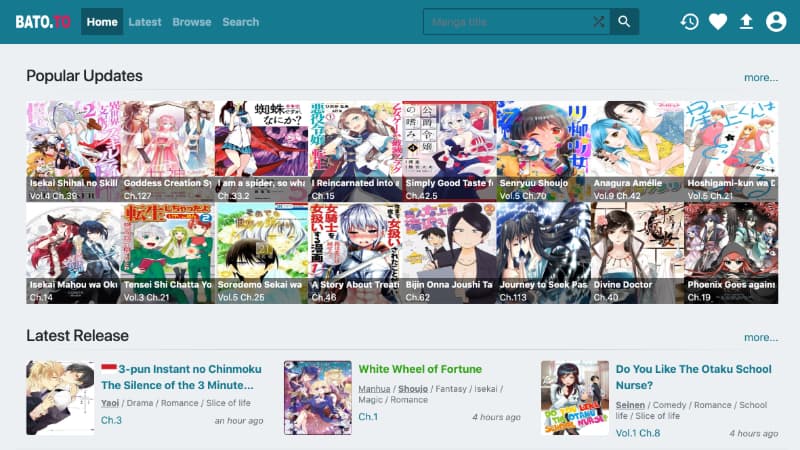The image size is (800, 450).
Task: Open Ch.3 of 3-pun Instant no Chinmoku
Action: point(111,420)
